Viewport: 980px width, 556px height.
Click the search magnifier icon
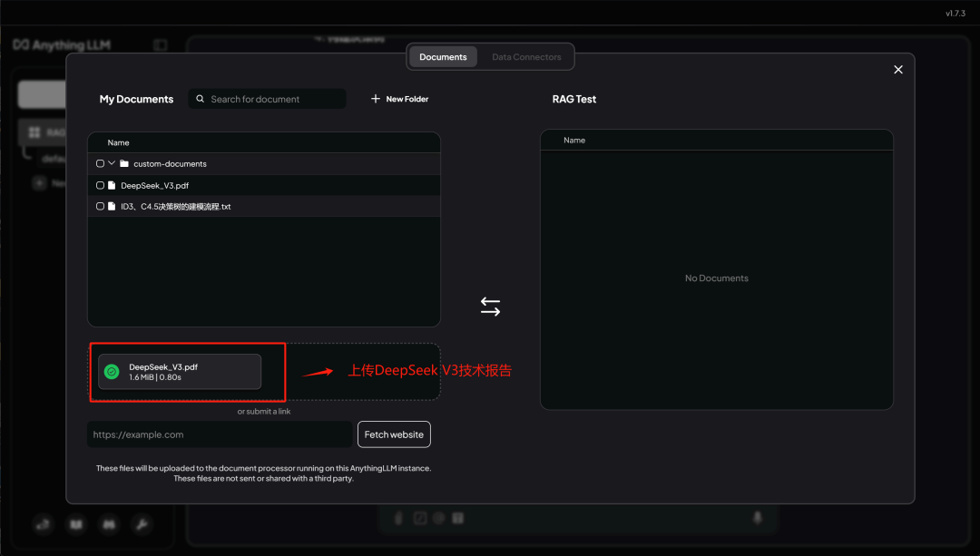pos(200,99)
